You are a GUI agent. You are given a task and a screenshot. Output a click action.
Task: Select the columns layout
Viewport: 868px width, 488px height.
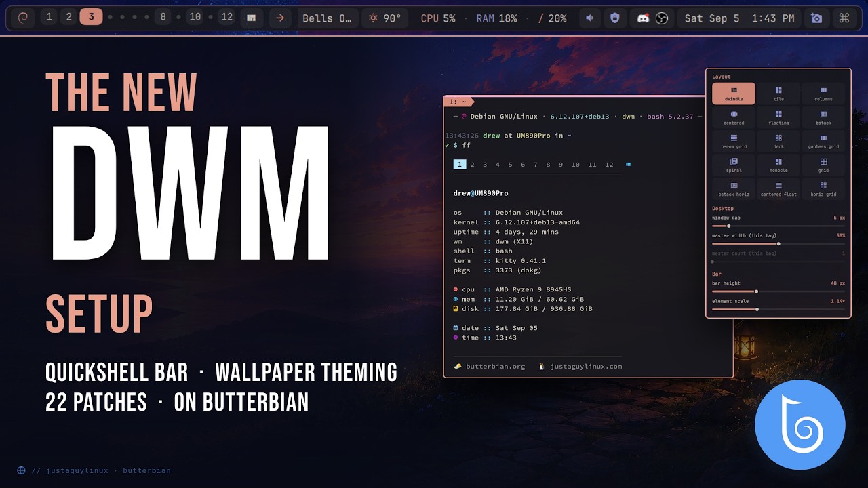[x=823, y=94]
